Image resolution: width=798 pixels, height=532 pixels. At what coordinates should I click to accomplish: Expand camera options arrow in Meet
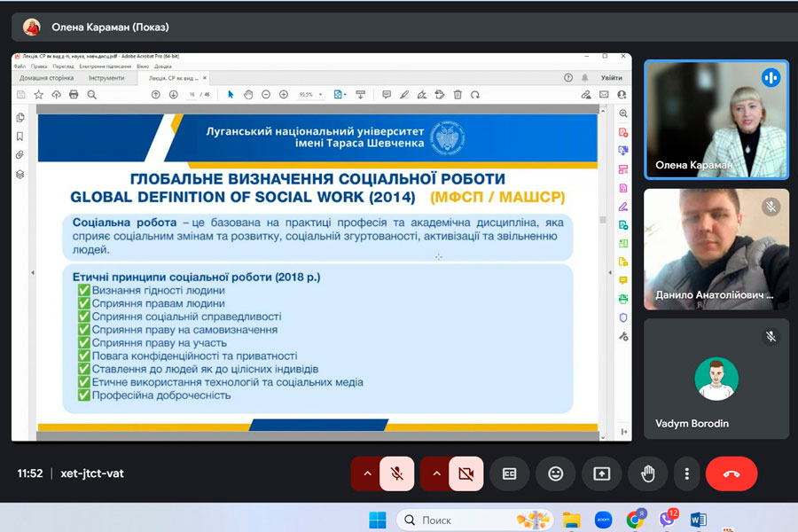pos(436,474)
